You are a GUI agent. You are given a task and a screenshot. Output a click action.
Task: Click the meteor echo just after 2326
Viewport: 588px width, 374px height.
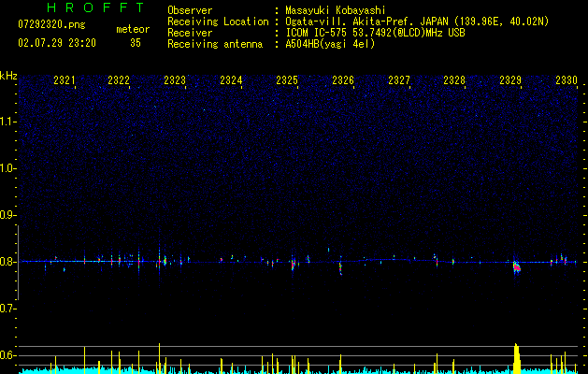(340, 267)
